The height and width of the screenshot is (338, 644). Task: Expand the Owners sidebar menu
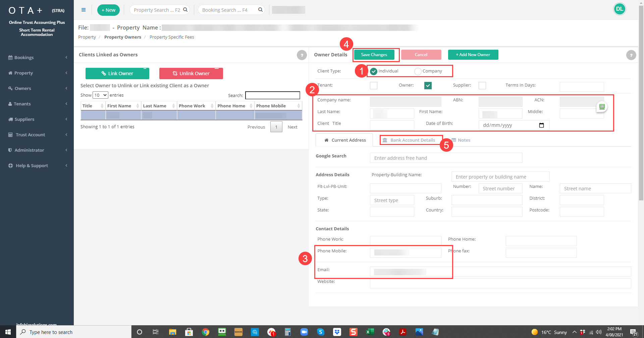pos(37,88)
